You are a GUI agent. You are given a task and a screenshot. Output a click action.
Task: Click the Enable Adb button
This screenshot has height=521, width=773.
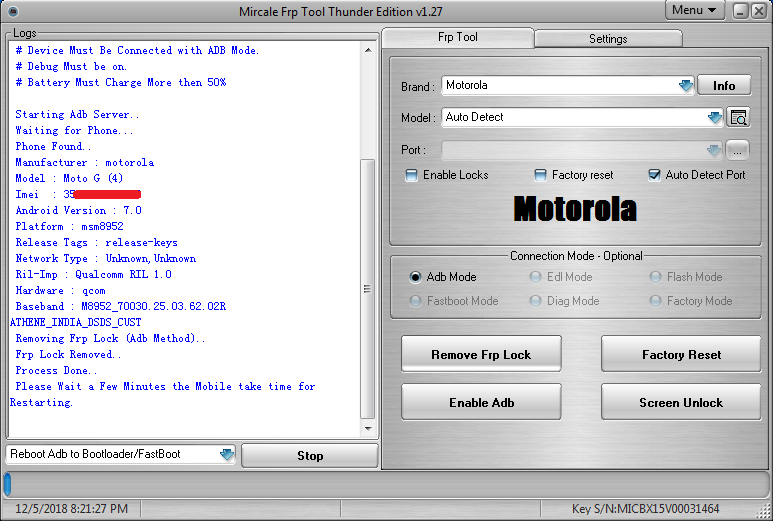click(x=481, y=402)
